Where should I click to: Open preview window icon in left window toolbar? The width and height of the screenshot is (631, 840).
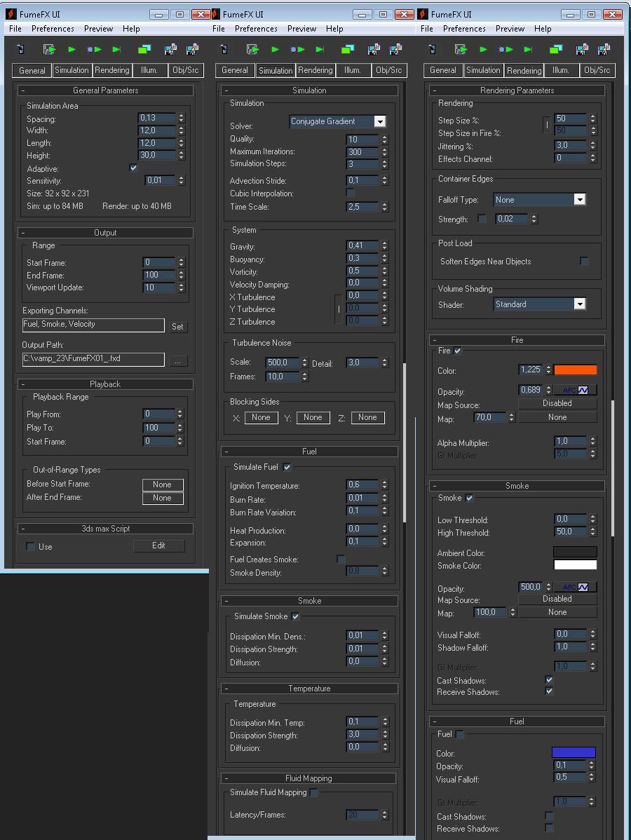144,49
